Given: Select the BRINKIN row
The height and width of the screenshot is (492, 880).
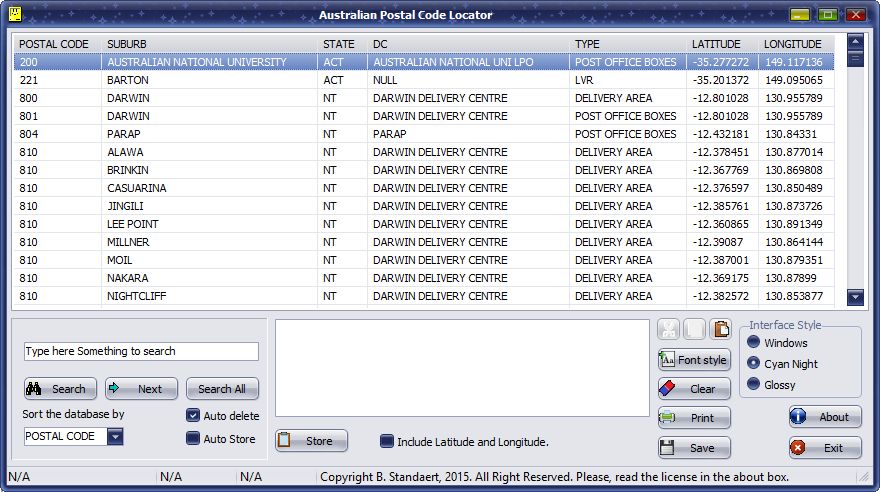Looking at the screenshot, I should 424,169.
